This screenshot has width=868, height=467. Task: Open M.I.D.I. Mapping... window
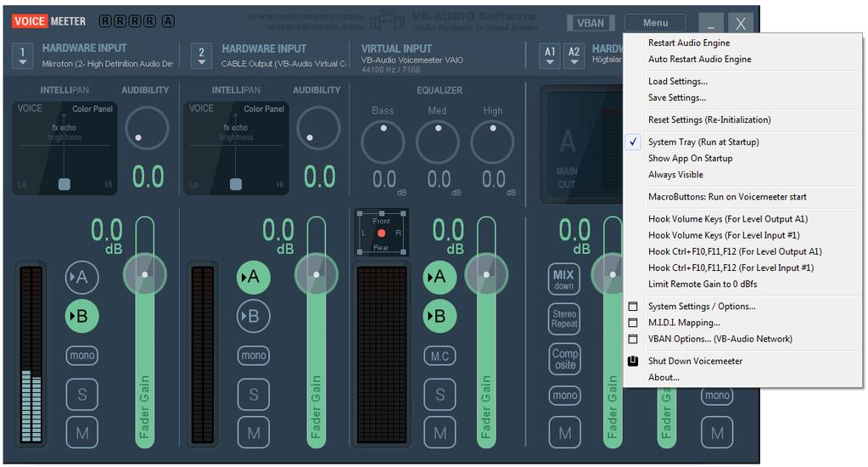click(684, 323)
